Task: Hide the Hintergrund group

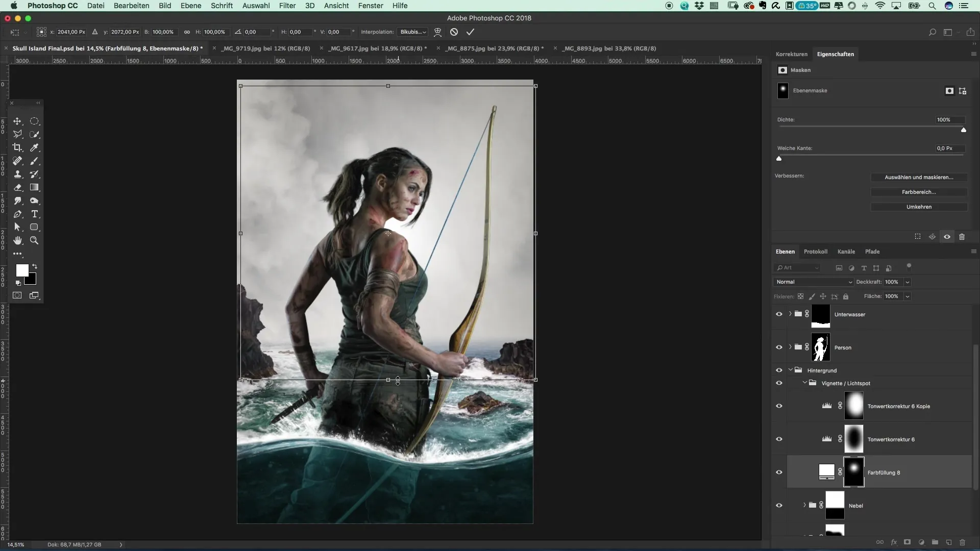Action: 779,370
